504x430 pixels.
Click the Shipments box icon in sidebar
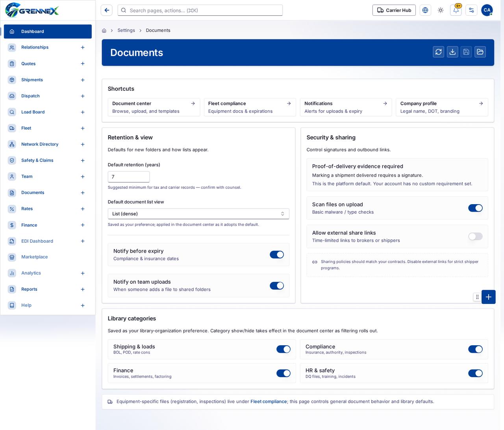(x=12, y=80)
